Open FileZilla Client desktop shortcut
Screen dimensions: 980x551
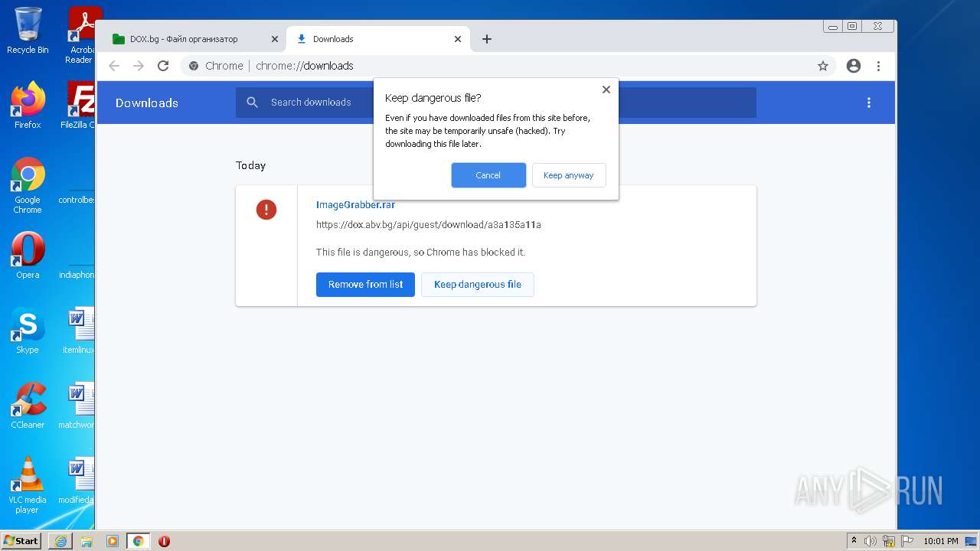78,105
